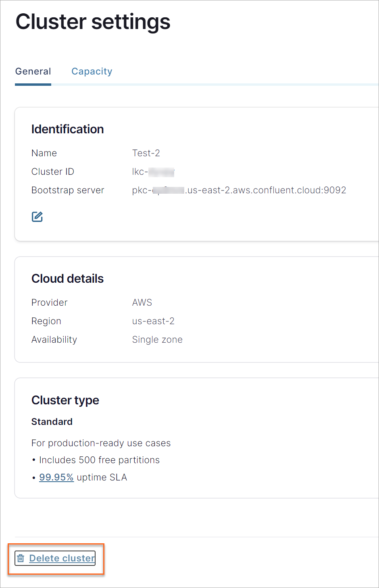Select the Cluster ID value starting with lkc-
379x588 pixels.
click(x=153, y=171)
